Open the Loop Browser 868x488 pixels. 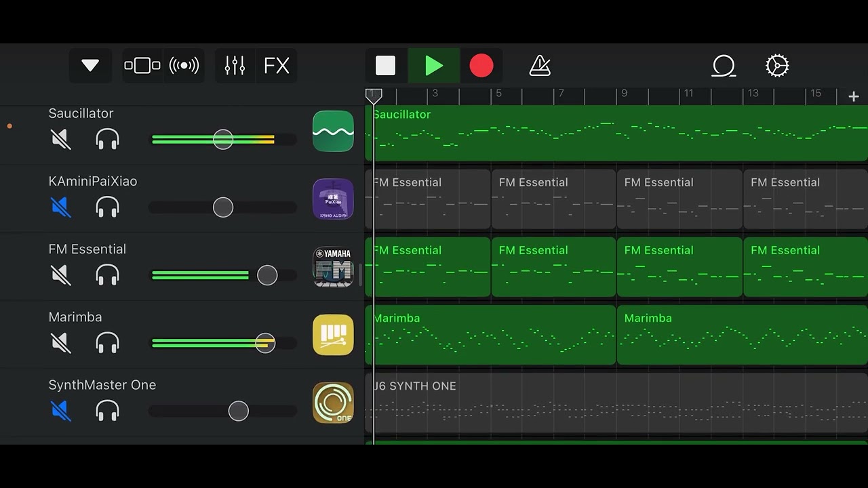[x=724, y=66]
